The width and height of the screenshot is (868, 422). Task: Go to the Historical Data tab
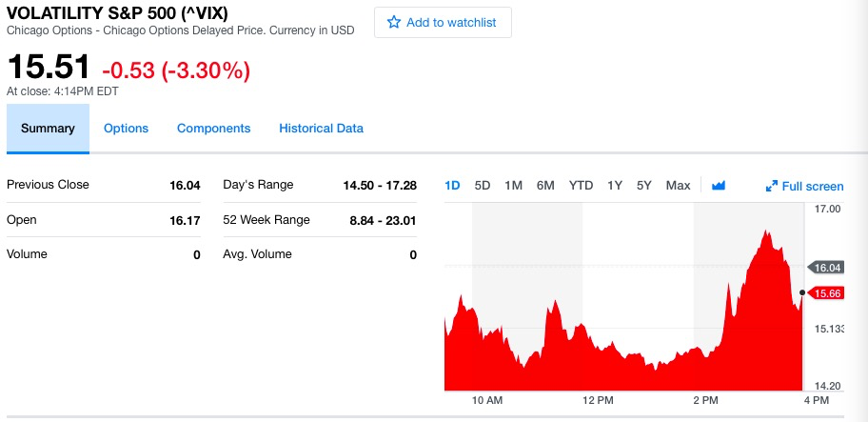321,129
